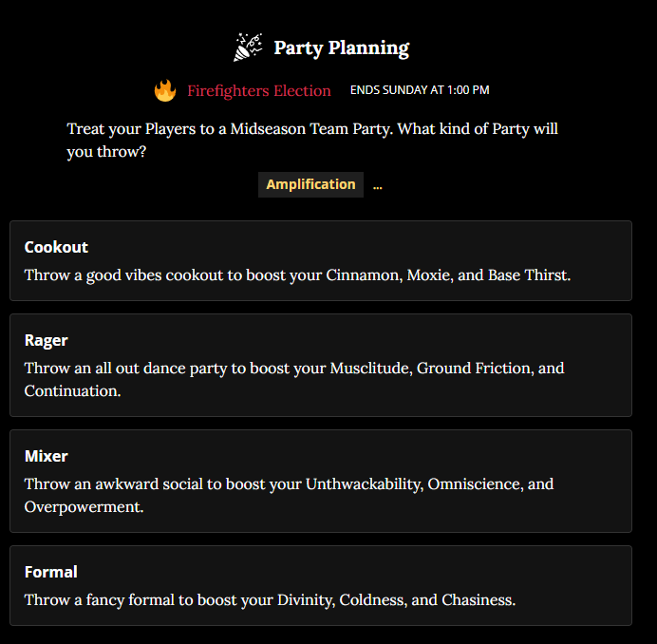The height and width of the screenshot is (644, 657).
Task: Click the Party Planning heading
Action: coord(341,47)
